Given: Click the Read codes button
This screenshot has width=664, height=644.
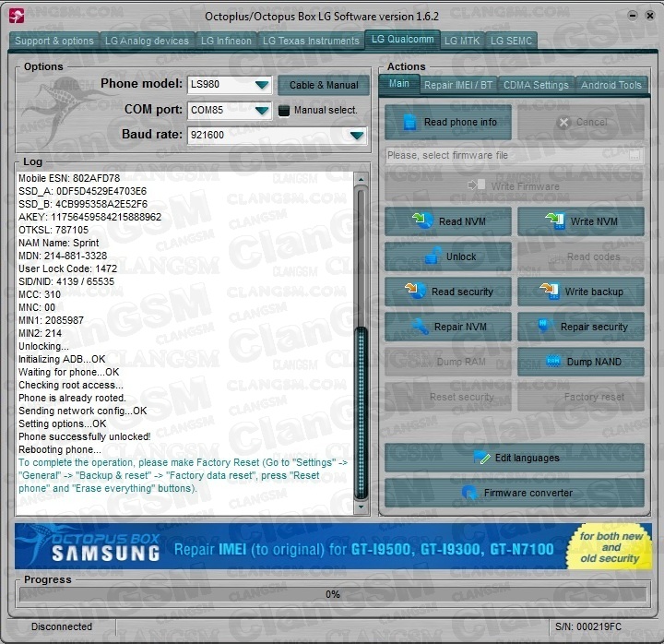Looking at the screenshot, I should 581,256.
